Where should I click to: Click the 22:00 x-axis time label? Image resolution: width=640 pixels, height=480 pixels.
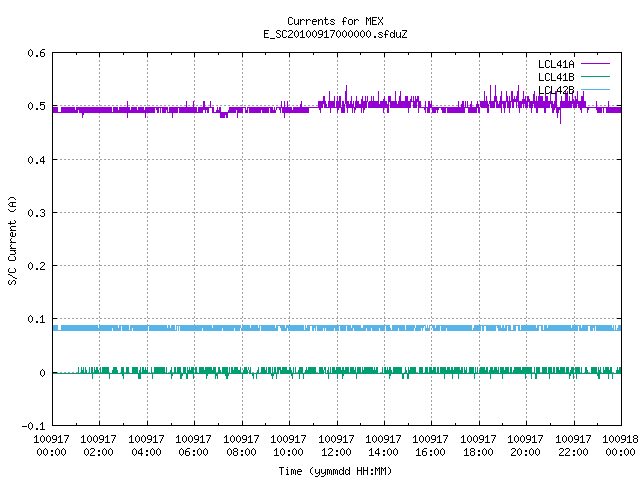573,452
